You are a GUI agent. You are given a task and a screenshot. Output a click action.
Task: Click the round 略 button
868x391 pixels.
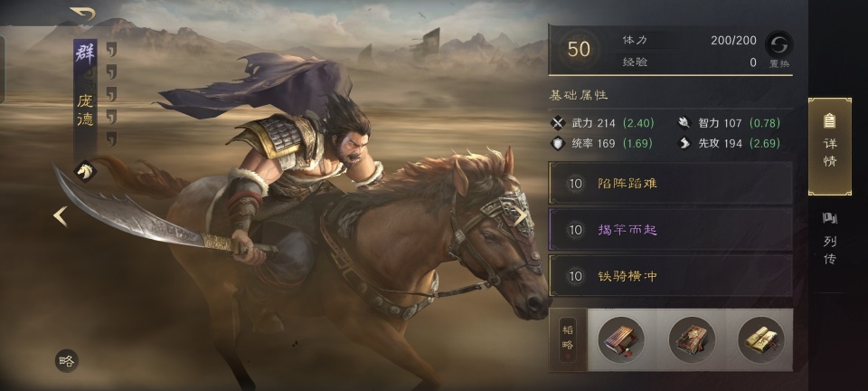(x=66, y=361)
